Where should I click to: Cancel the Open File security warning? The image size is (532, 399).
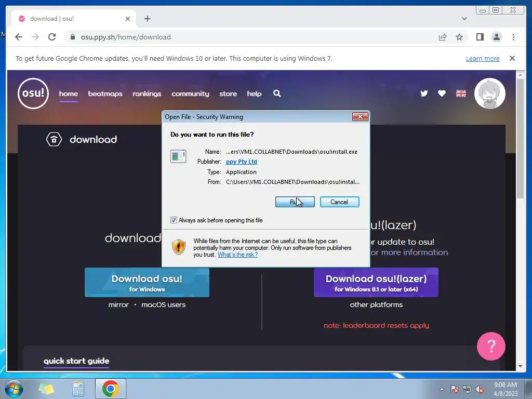point(339,202)
